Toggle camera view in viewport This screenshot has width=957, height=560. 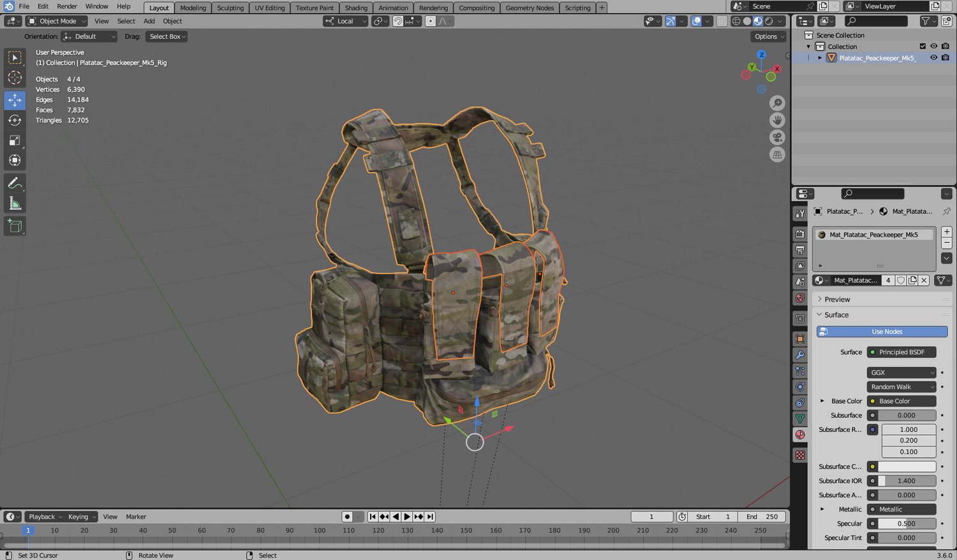coord(777,137)
